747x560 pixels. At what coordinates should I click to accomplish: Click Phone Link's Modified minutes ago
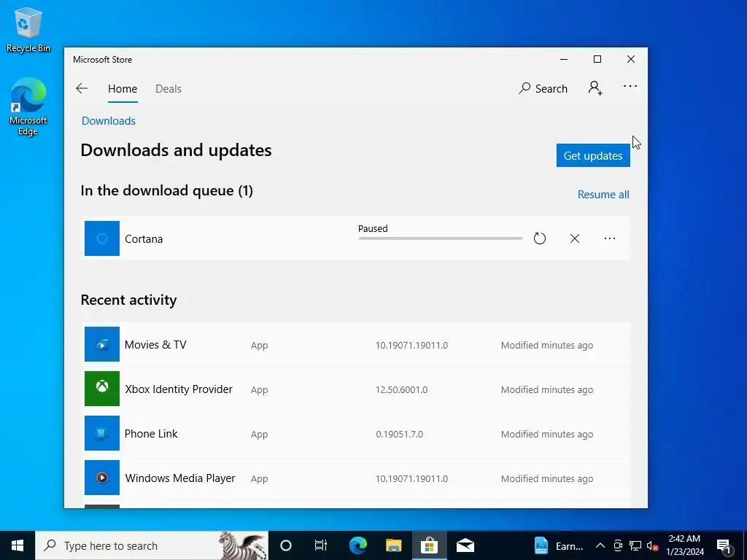click(547, 435)
